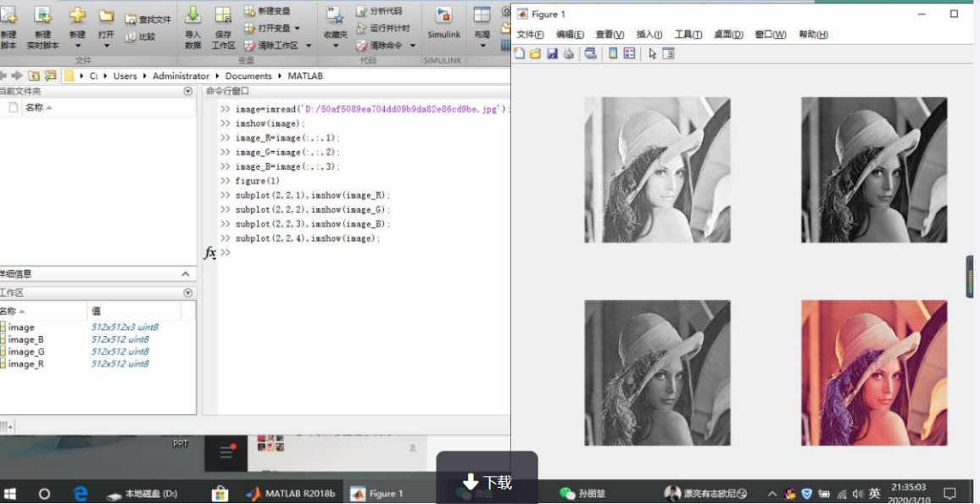Open the Figure 1 Help (帮助) menu

point(813,35)
